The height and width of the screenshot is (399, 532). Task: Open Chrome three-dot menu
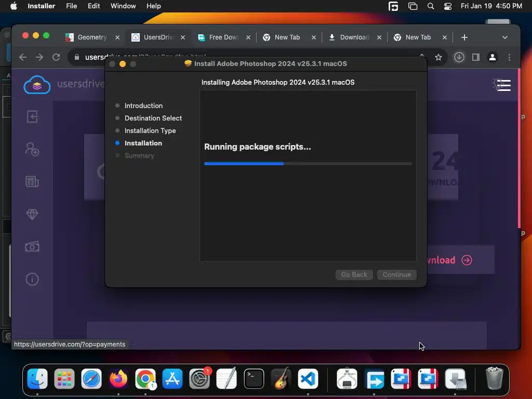click(509, 57)
